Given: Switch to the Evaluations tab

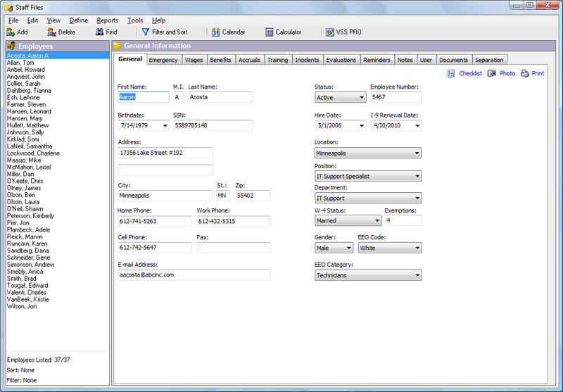Looking at the screenshot, I should tap(341, 60).
